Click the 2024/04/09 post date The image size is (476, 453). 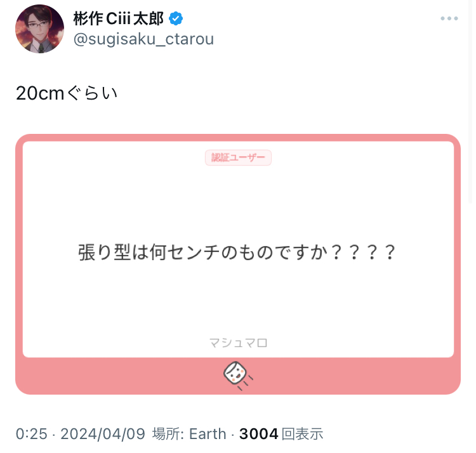click(x=103, y=434)
